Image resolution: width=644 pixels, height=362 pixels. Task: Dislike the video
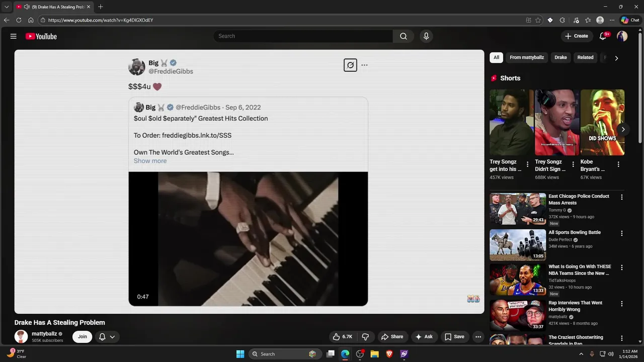click(365, 337)
